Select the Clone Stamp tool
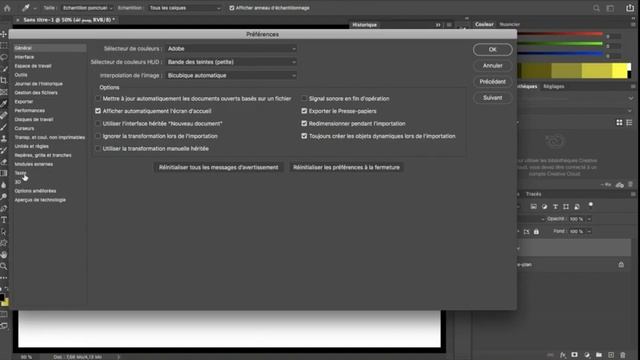Viewport: 640px width, 360px height. [x=4, y=139]
